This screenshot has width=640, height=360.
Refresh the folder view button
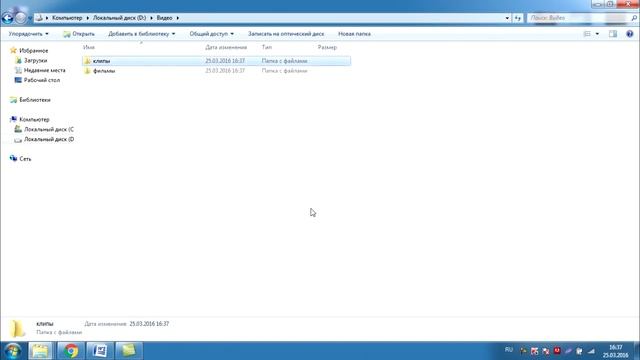pyautogui.click(x=518, y=18)
